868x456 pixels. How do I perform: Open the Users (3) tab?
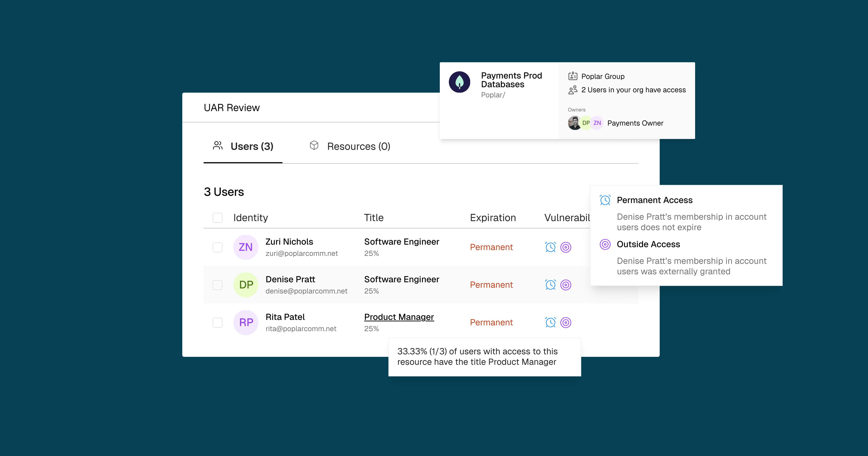point(243,146)
